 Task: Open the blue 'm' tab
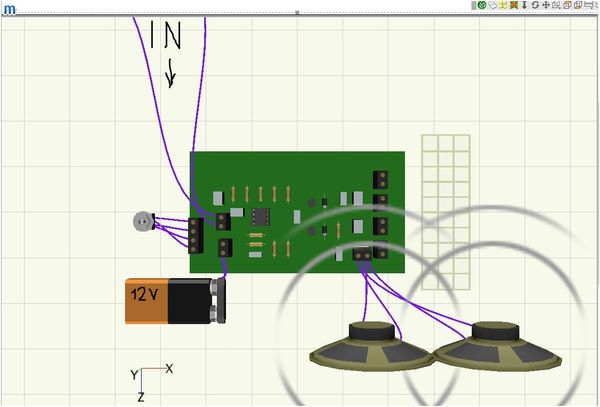(x=8, y=9)
